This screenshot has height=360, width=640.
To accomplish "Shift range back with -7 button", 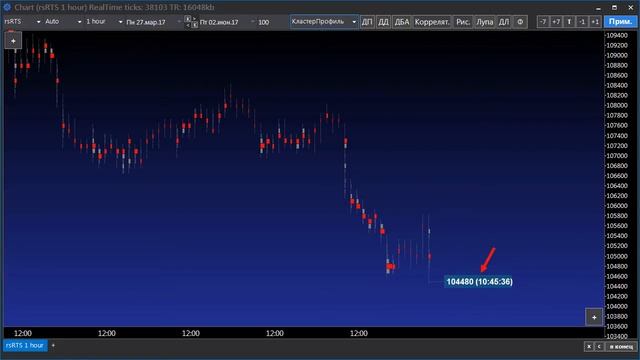I will 543,22.
